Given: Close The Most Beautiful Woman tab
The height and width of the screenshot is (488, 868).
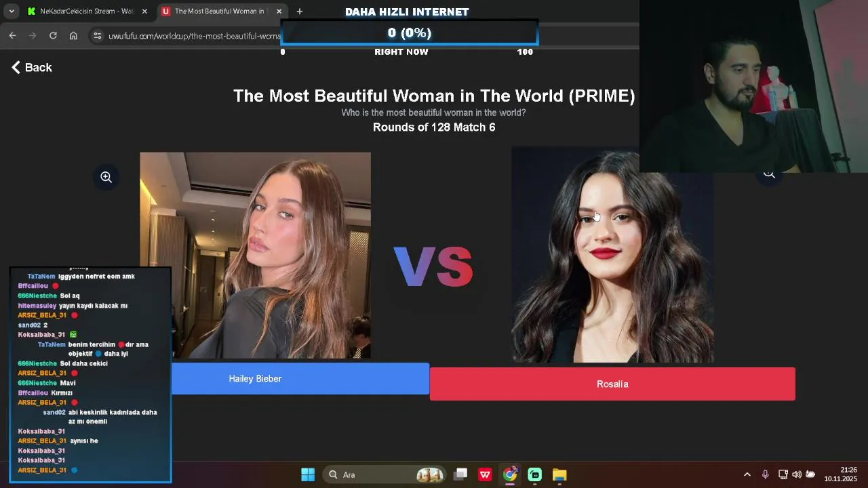Looking at the screenshot, I should tap(279, 12).
